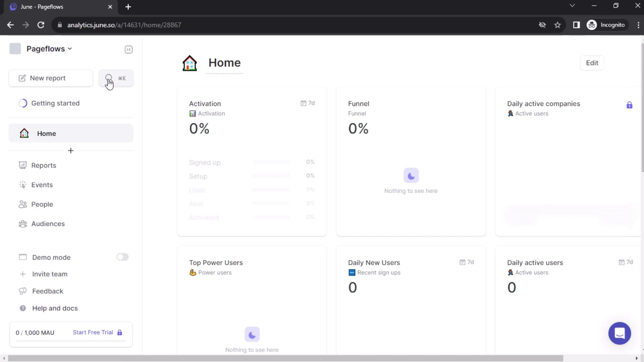The image size is (644, 362).
Task: Click the Start Free Trial button
Action: coord(93,333)
